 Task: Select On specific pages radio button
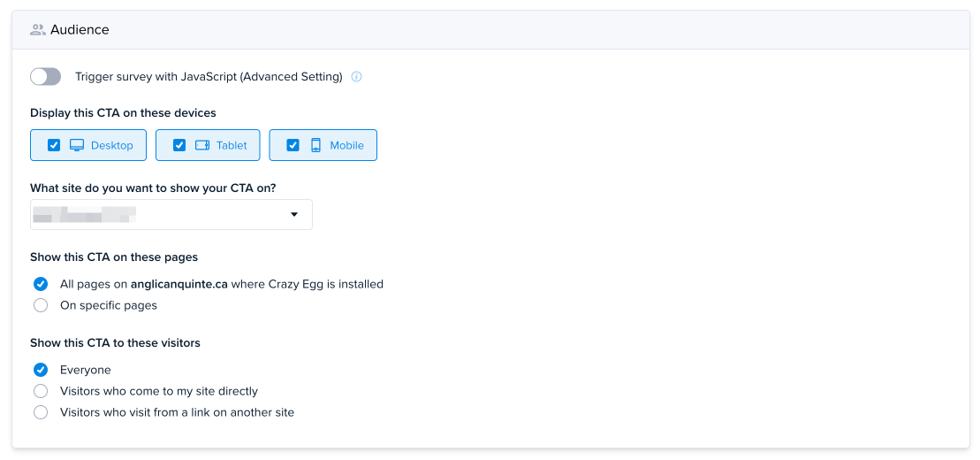click(x=41, y=305)
